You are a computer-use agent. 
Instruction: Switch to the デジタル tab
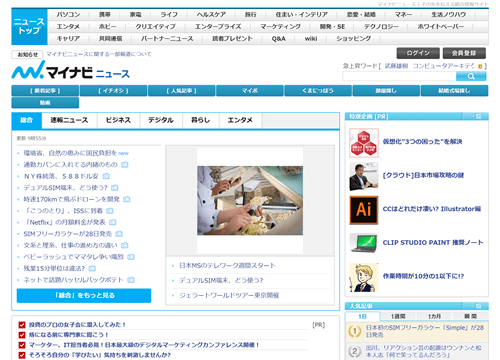tap(161, 120)
